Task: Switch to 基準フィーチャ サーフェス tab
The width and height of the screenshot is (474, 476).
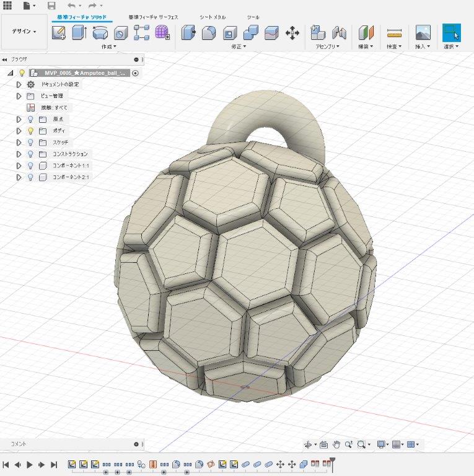Action: 153,17
